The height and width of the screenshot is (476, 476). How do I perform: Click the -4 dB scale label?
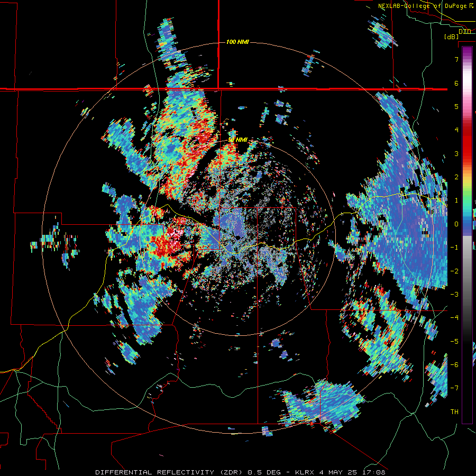[x=454, y=317]
